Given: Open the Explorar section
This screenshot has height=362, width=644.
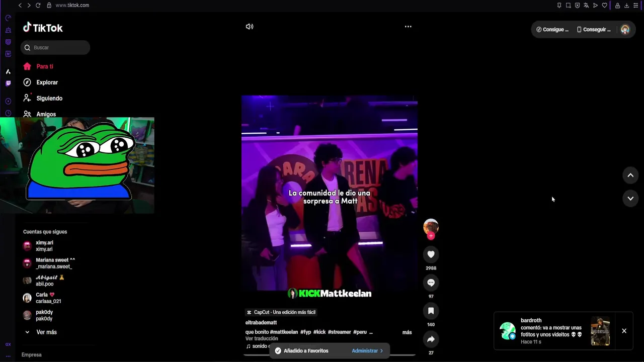Looking at the screenshot, I should coord(40,82).
